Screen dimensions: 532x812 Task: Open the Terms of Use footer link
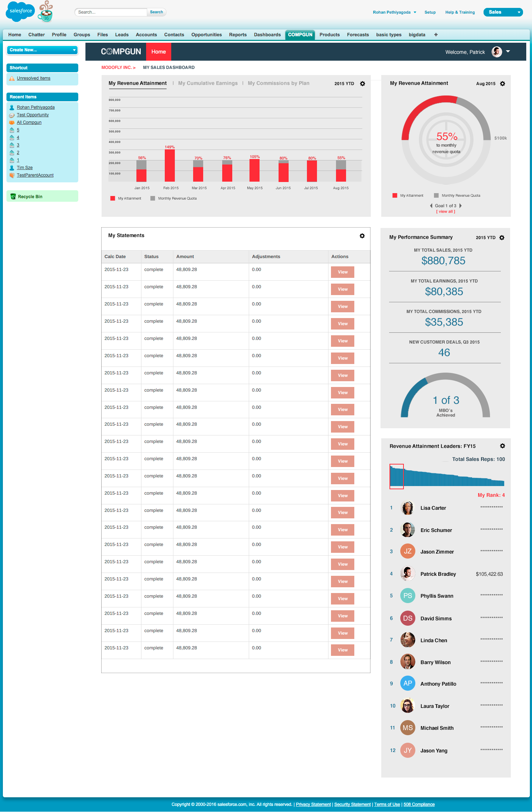pos(387,804)
